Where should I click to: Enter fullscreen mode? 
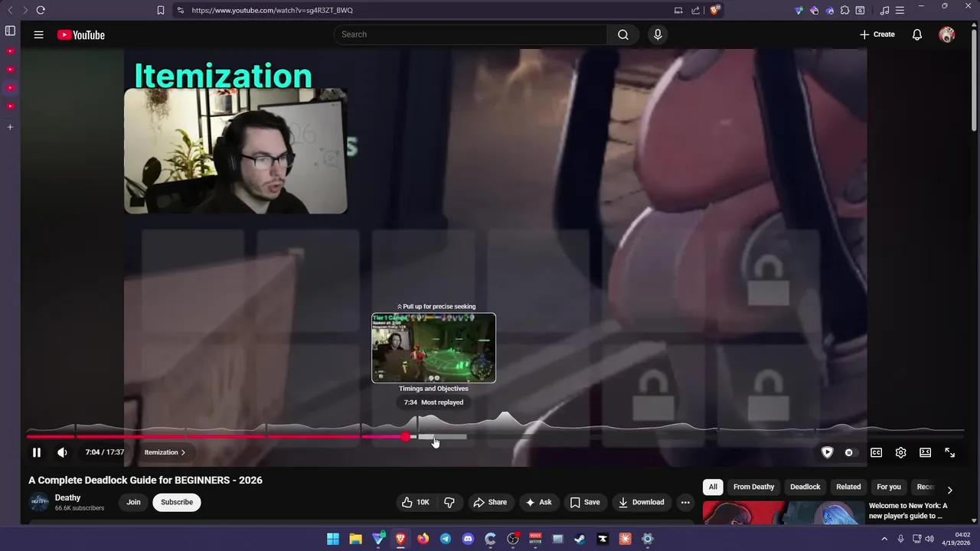pyautogui.click(x=949, y=452)
